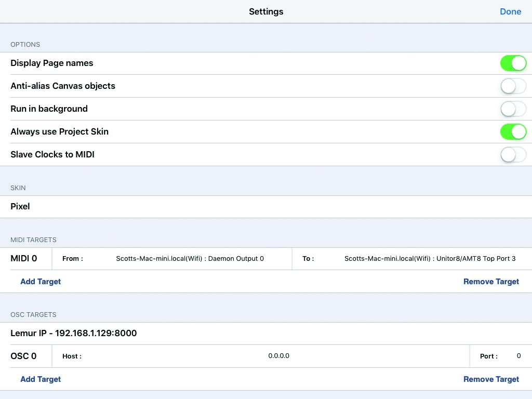This screenshot has width=532, height=399.
Task: Tap the OSC TARGETS section header
Action: click(x=33, y=315)
